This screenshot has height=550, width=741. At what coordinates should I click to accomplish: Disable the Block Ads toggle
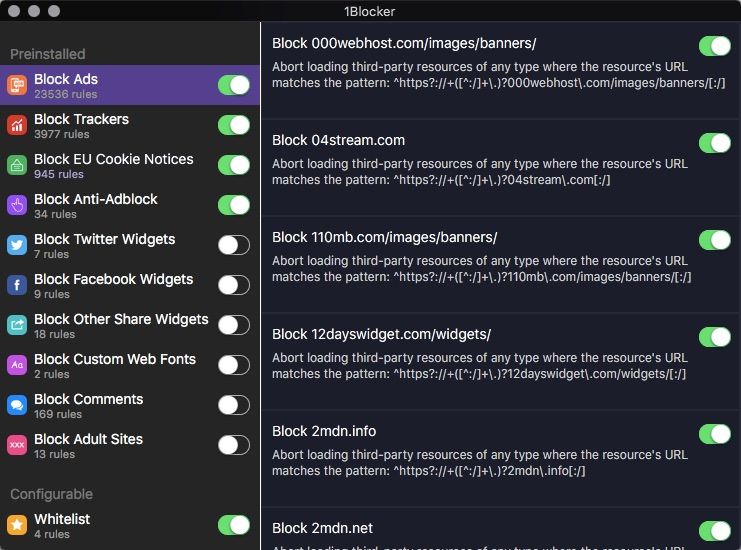(234, 86)
